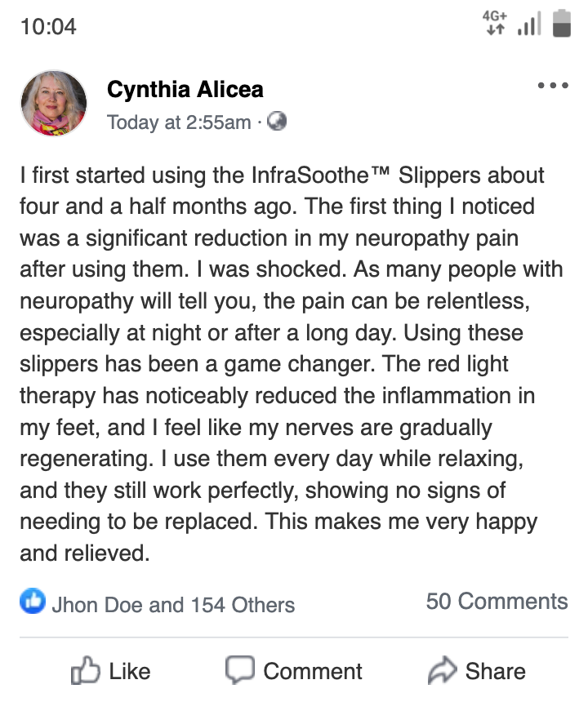Viewport: 588px width, 702px height.
Task: Click the Comment text label
Action: point(312,671)
